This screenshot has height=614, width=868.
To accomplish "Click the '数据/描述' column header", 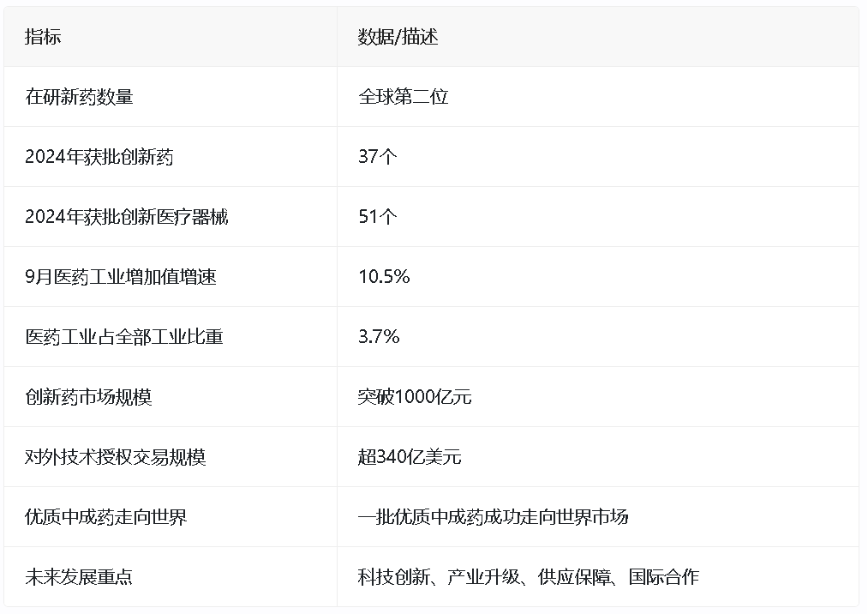I will click(398, 37).
